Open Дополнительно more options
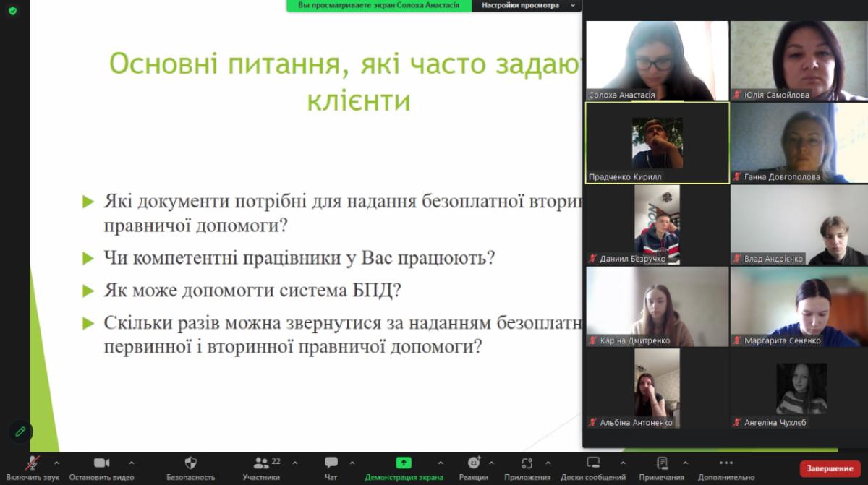 coord(726,468)
